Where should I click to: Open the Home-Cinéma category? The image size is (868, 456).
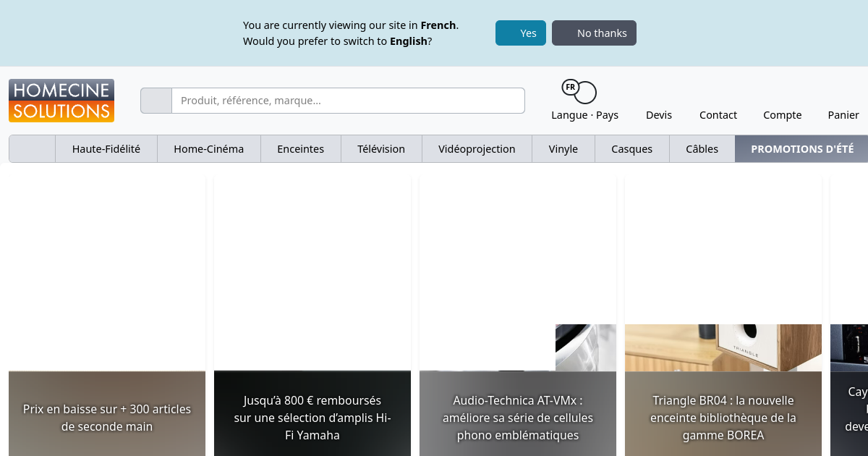tap(209, 149)
